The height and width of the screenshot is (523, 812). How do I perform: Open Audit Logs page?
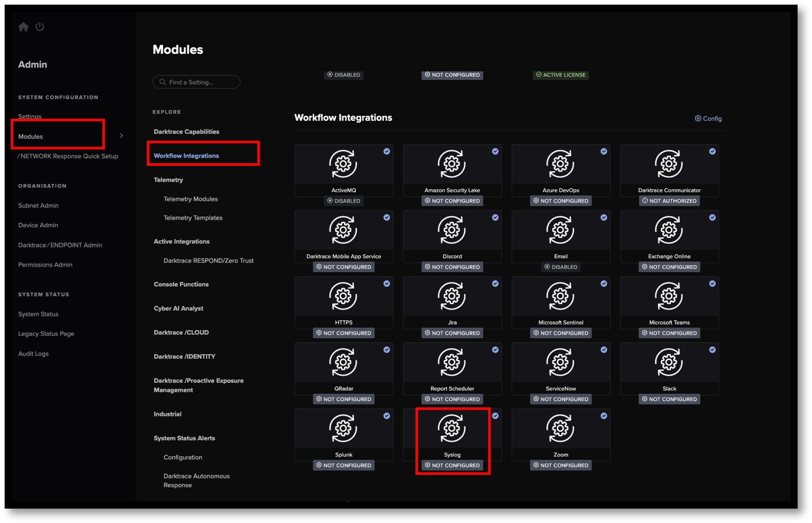click(33, 354)
